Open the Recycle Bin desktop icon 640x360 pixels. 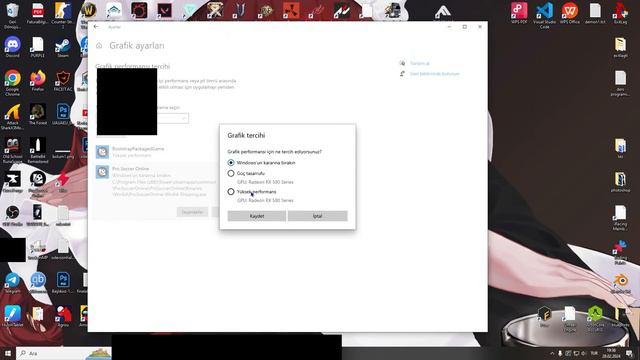[x=12, y=16]
